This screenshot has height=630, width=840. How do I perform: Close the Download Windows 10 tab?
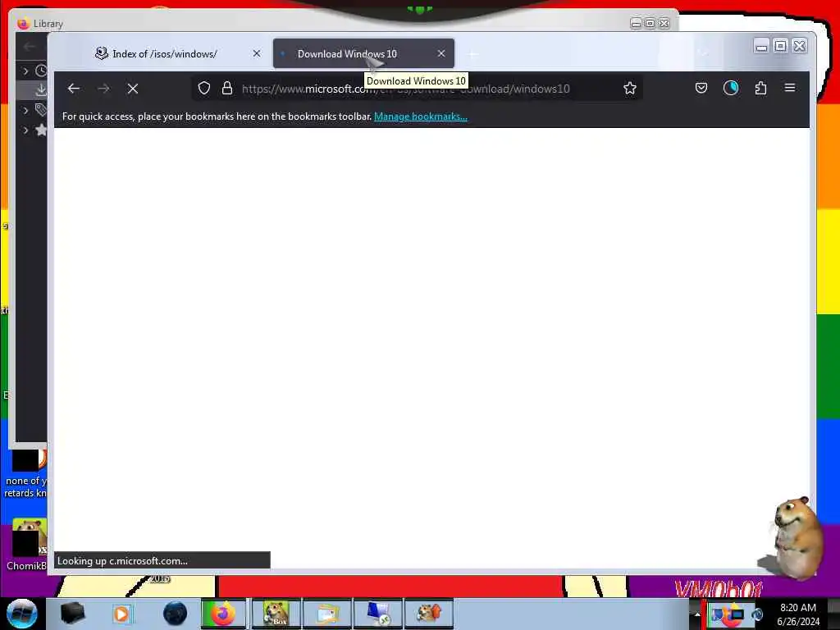441,53
